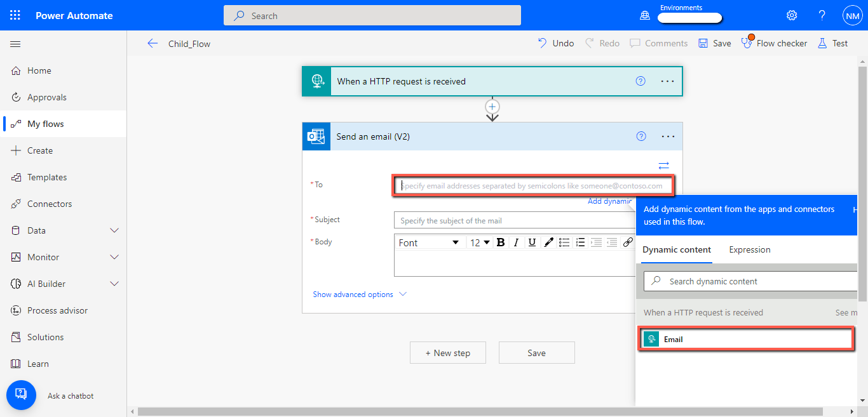The width and height of the screenshot is (868, 417).
Task: Decrease indent in the Body editor
Action: (612, 242)
